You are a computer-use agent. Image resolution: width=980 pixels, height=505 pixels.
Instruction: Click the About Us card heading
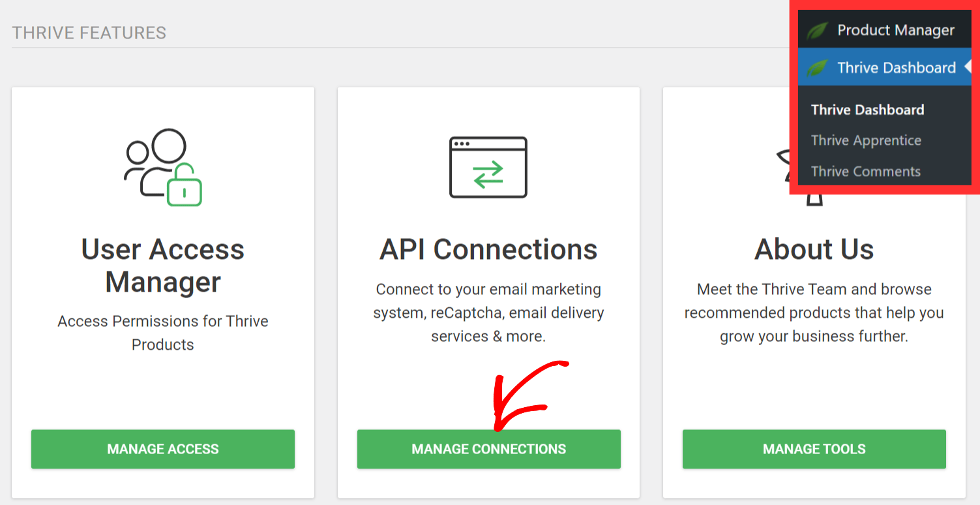click(x=814, y=249)
